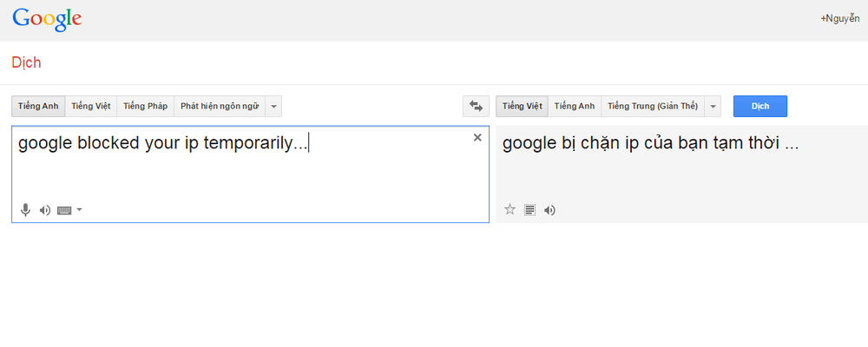Click the microphone voice input icon

(x=25, y=210)
